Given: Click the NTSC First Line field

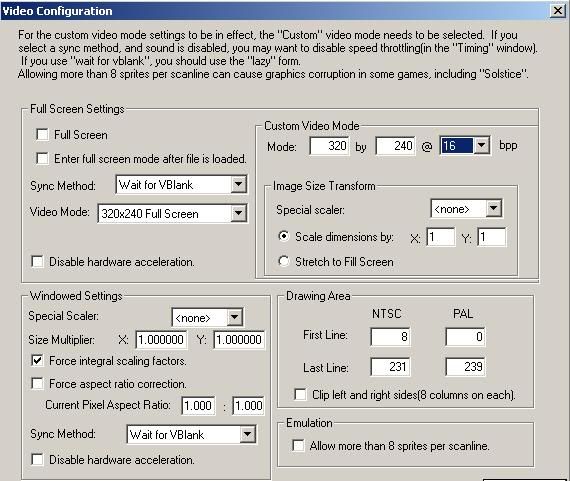Looking at the screenshot, I should pyautogui.click(x=390, y=337).
